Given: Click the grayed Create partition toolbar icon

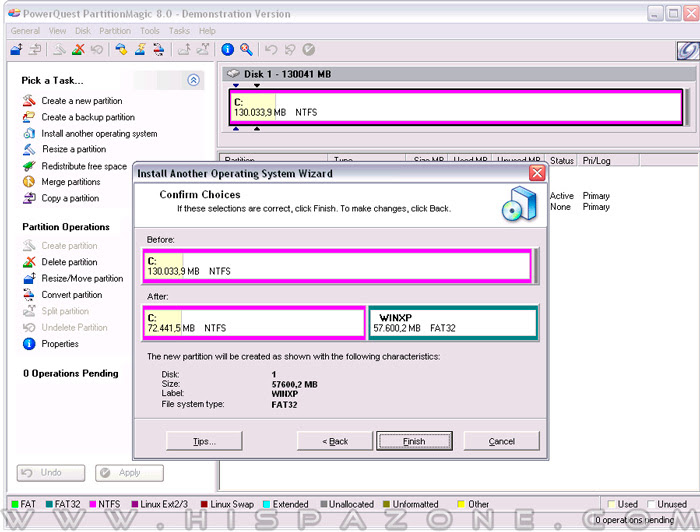Looking at the screenshot, I should click(x=59, y=49).
